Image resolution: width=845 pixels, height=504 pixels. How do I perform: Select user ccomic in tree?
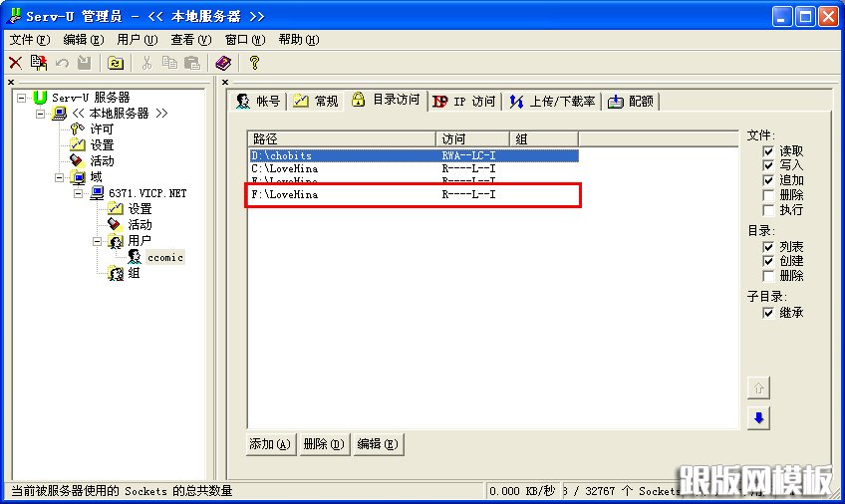(x=164, y=257)
